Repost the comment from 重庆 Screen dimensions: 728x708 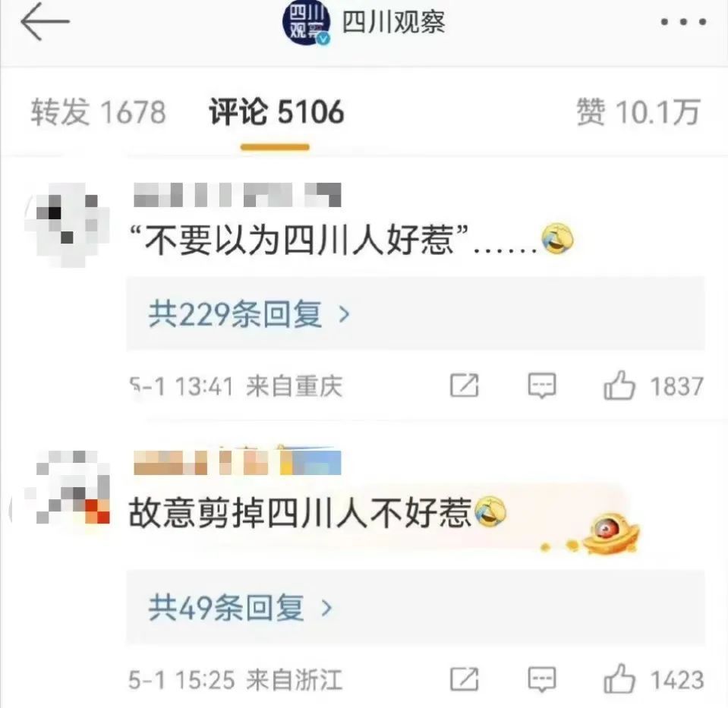465,385
